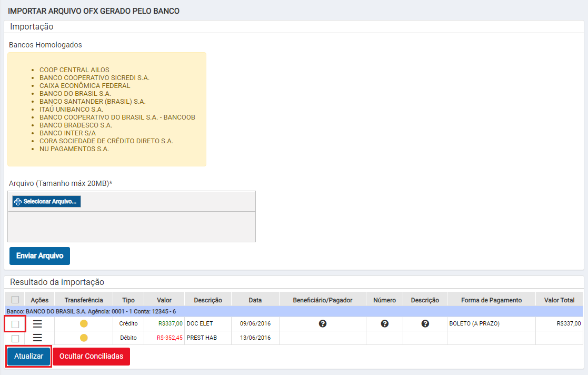Click the Débito type cell
Viewport: 588px width, 375px height.
pos(128,338)
